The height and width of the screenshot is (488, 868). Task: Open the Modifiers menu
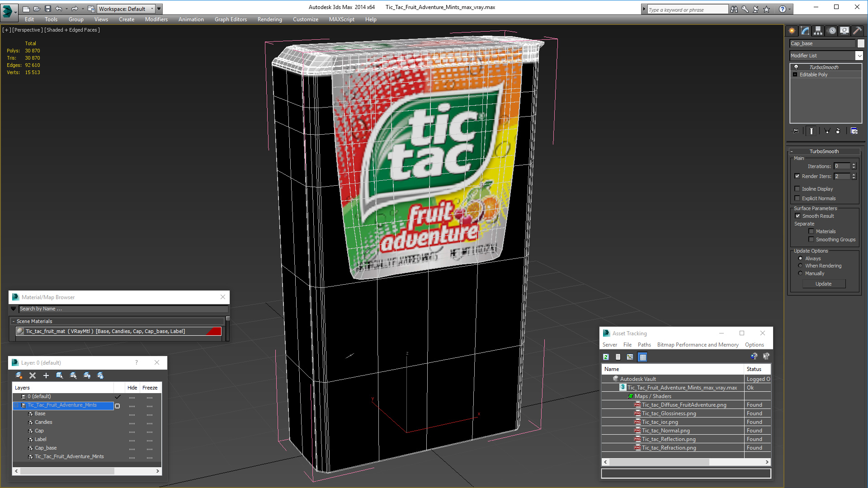[156, 19]
